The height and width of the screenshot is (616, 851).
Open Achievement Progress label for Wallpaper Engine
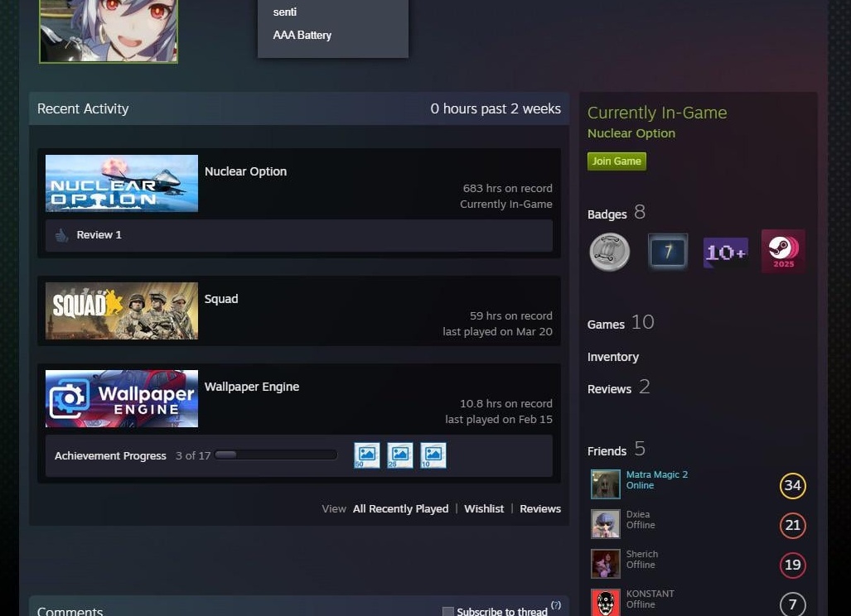click(110, 456)
